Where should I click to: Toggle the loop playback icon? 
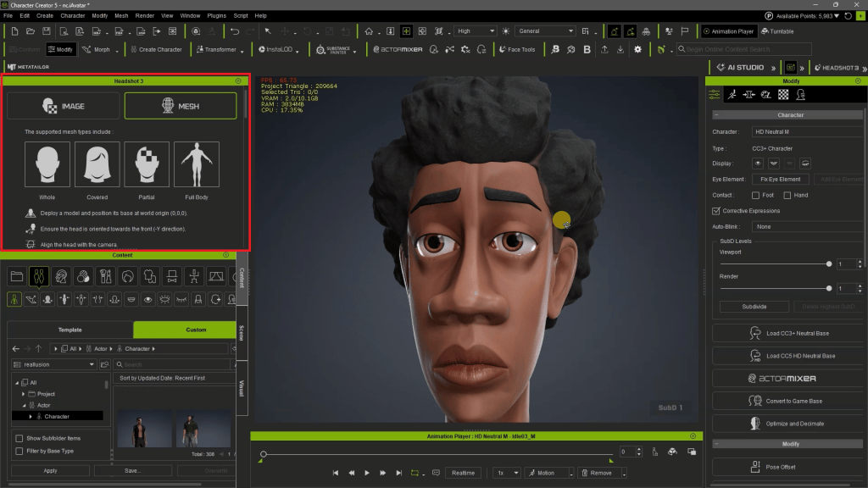tap(415, 473)
